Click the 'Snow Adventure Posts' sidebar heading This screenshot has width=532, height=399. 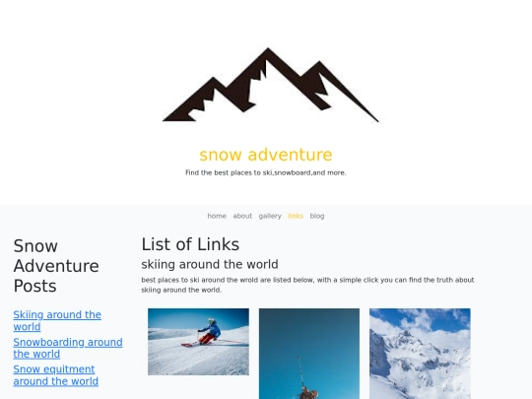click(56, 266)
